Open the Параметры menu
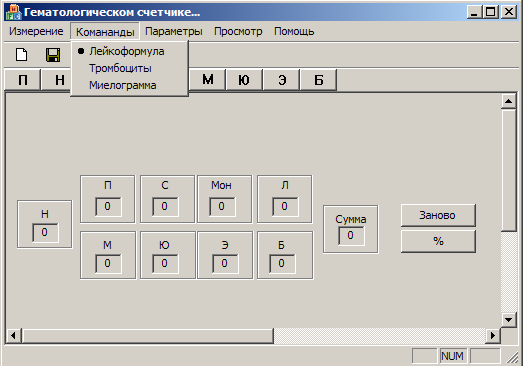The height and width of the screenshot is (366, 523). pos(174,31)
